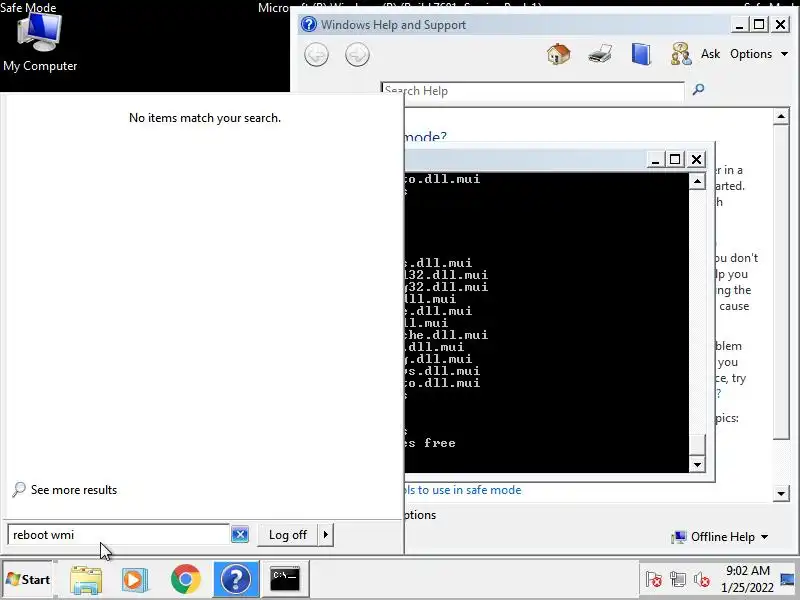This screenshot has height=600, width=800.
Task: Maximize the command prompt window
Action: (x=675, y=160)
